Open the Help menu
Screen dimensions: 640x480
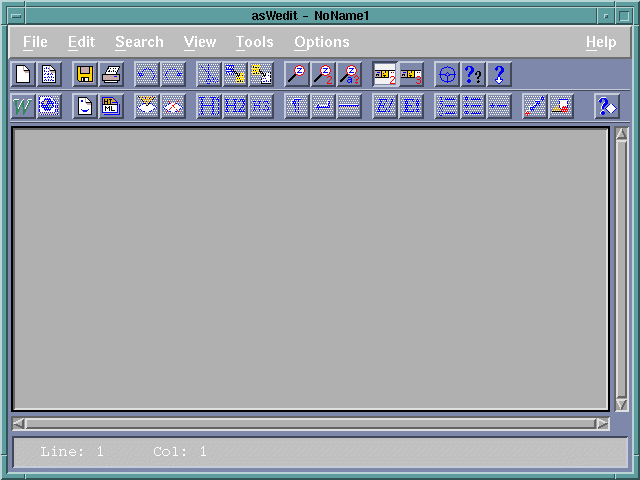point(601,42)
